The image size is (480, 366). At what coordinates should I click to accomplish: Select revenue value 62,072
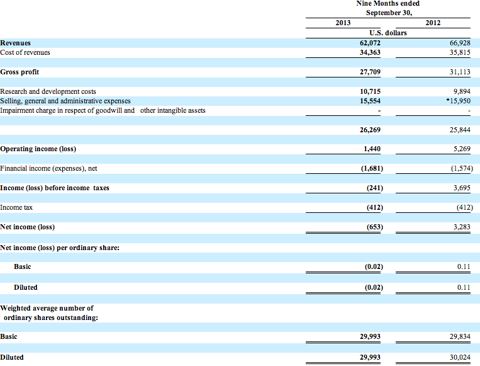[370, 43]
